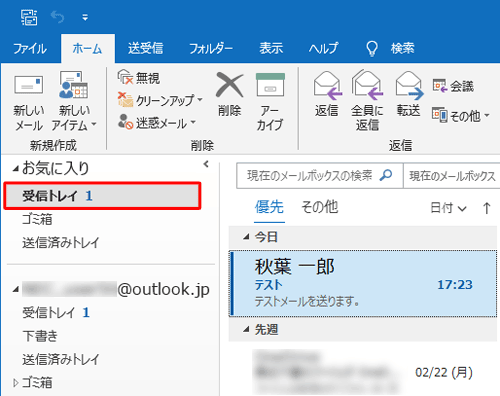Click the 会議 meeting reply button

point(453,86)
